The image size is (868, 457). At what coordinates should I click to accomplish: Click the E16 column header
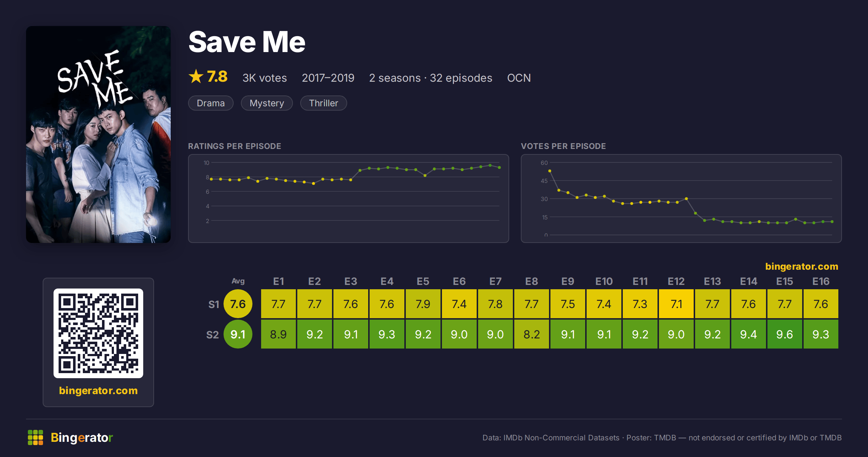tap(821, 281)
